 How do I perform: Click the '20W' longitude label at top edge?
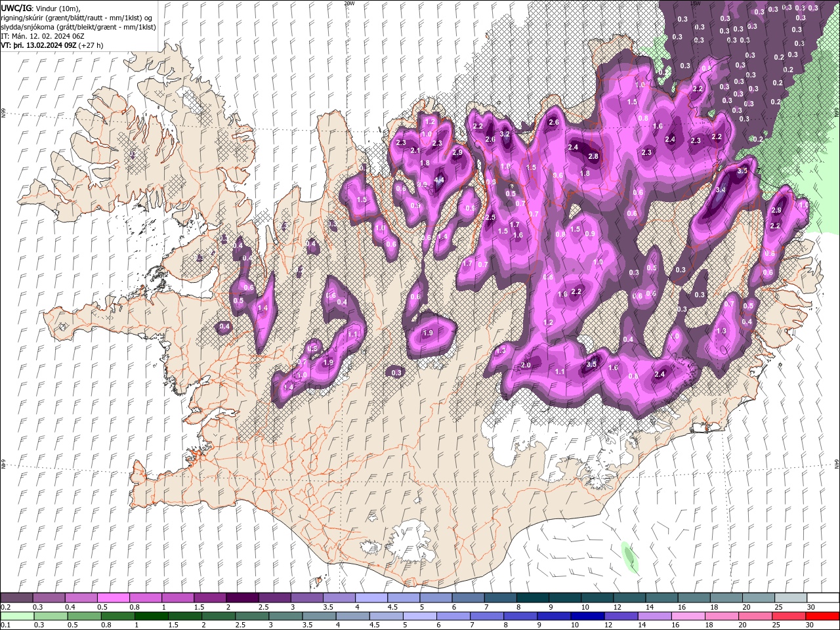click(x=349, y=3)
